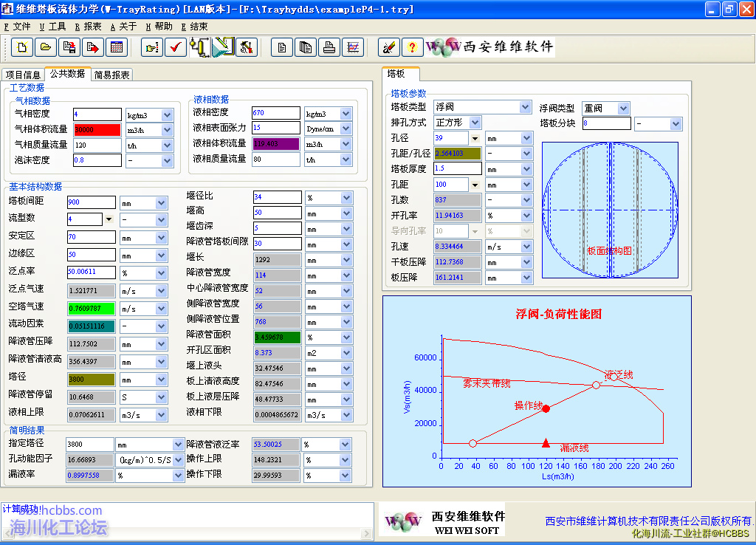Open the 报表 menu
Screen dimensions: 756x545
(x=89, y=26)
